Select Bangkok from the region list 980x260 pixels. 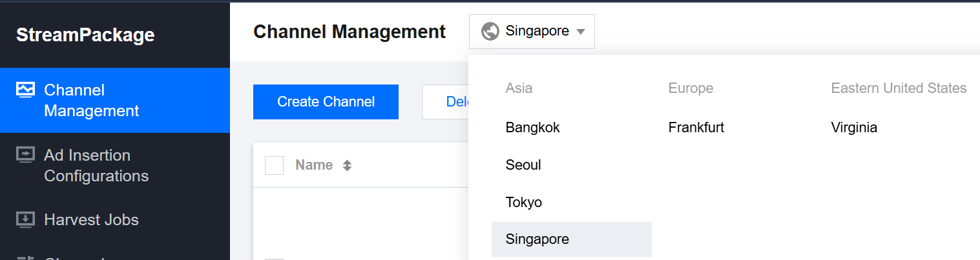pos(533,128)
